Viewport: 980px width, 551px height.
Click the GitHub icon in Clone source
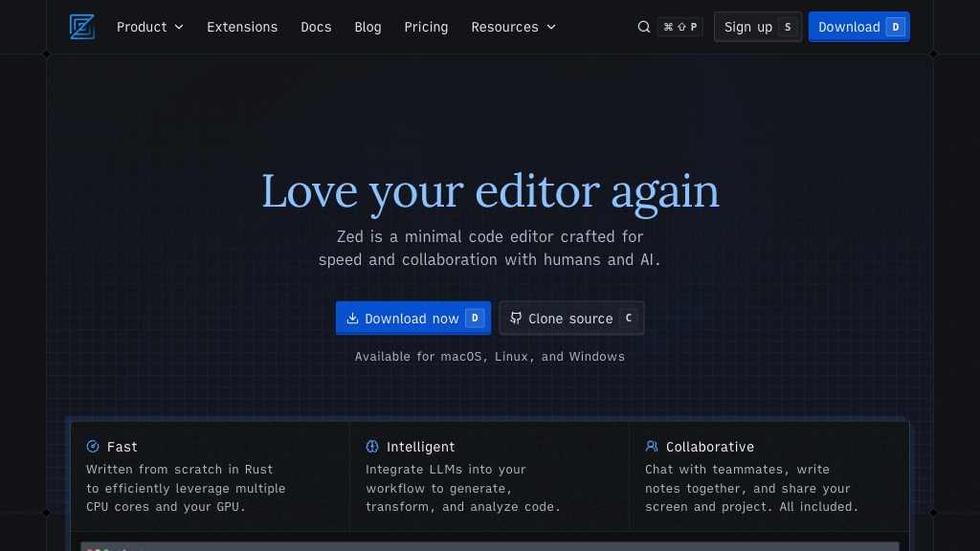pos(516,319)
